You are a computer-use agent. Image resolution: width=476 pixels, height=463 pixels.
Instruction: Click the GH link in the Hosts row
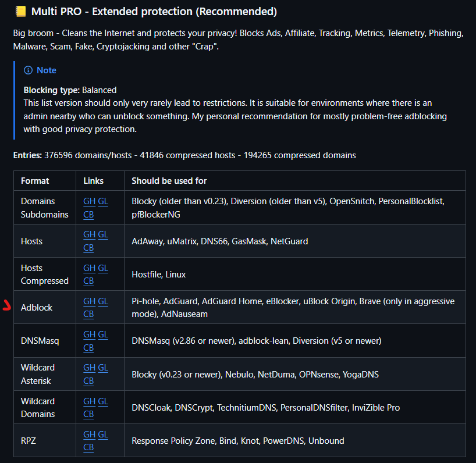[89, 234]
